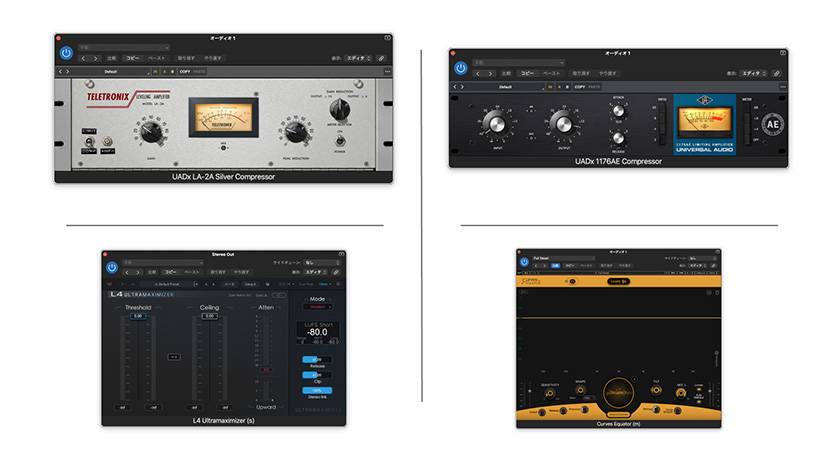Open the L4 Mode dropdown
840x462 pixels.
point(316,308)
